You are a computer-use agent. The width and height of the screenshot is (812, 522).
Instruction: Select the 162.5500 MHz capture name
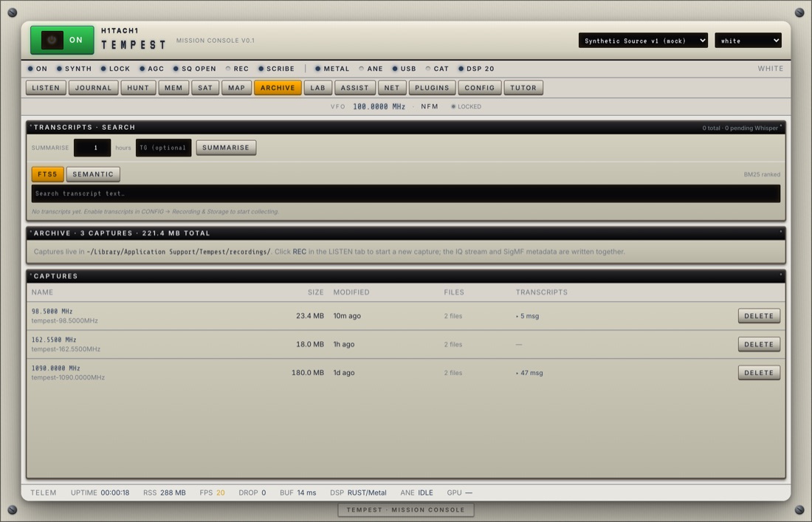pyautogui.click(x=54, y=340)
